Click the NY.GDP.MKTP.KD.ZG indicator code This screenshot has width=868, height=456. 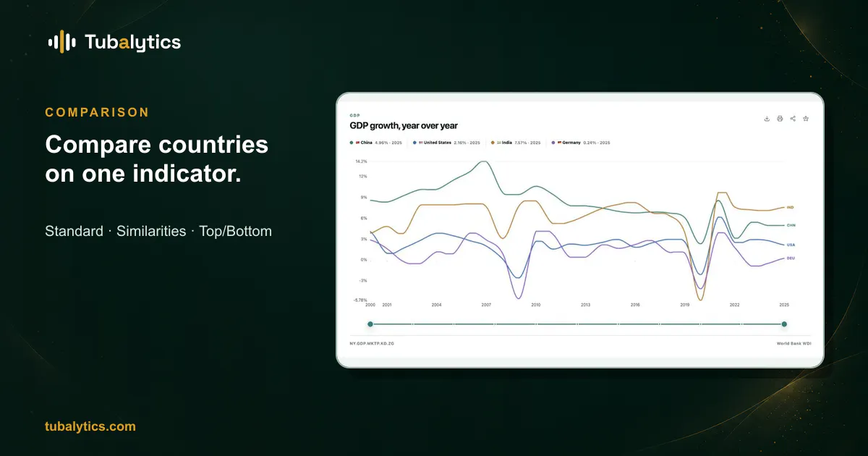coord(372,343)
